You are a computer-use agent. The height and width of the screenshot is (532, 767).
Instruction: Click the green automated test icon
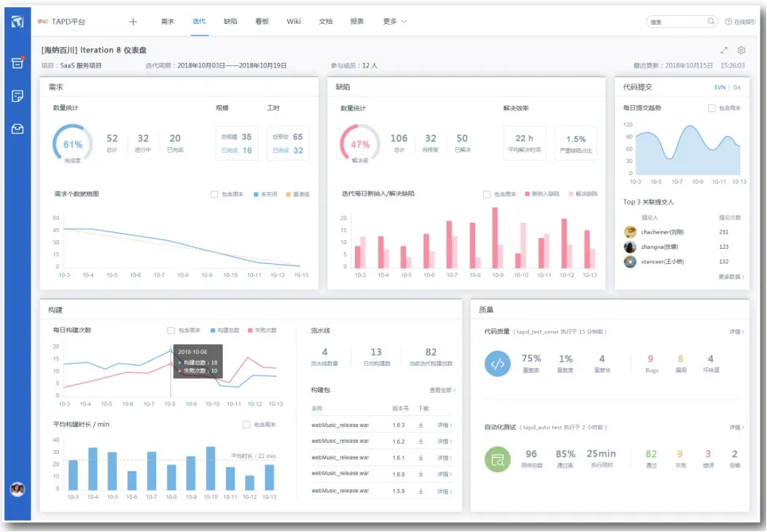[497, 459]
